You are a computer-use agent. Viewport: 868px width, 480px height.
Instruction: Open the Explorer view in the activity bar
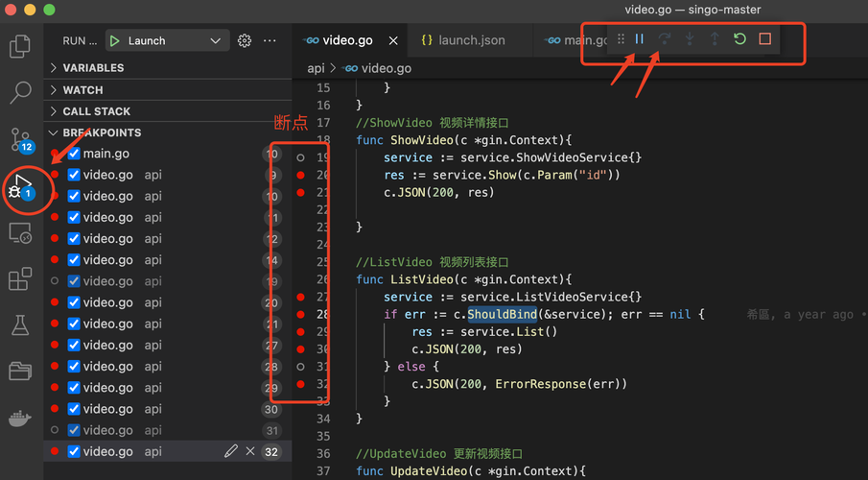(x=20, y=46)
